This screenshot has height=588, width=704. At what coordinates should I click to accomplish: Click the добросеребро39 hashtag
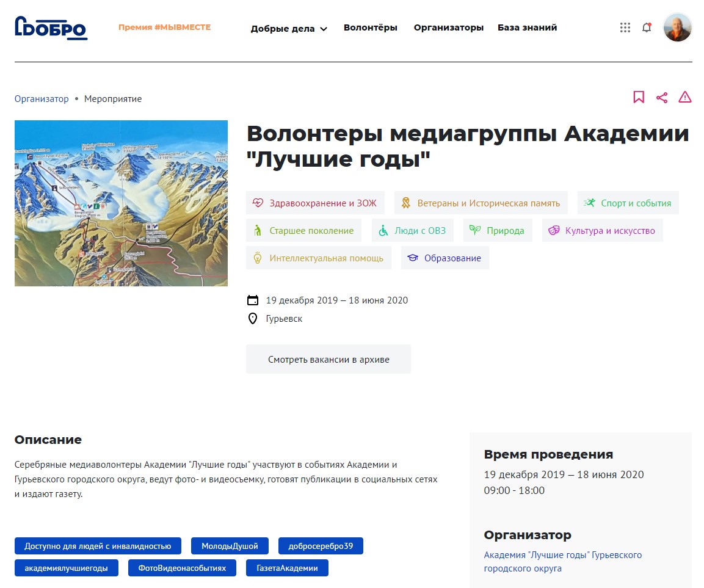(321, 546)
